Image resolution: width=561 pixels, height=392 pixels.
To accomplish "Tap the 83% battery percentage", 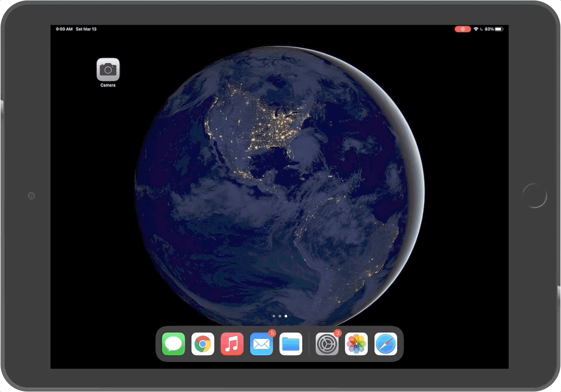I will click(x=489, y=29).
